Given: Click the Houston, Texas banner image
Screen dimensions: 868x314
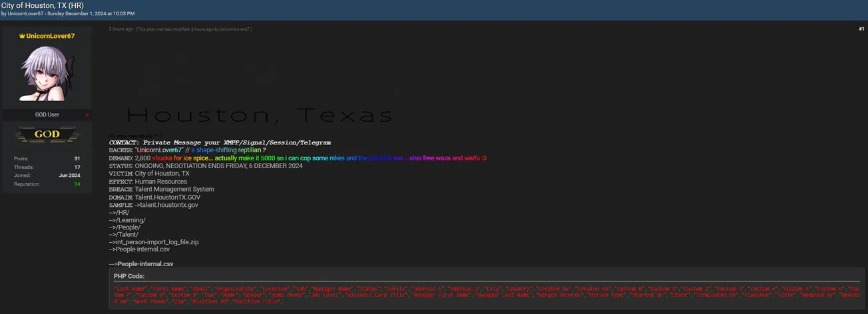Looking at the screenshot, I should pos(264,116).
